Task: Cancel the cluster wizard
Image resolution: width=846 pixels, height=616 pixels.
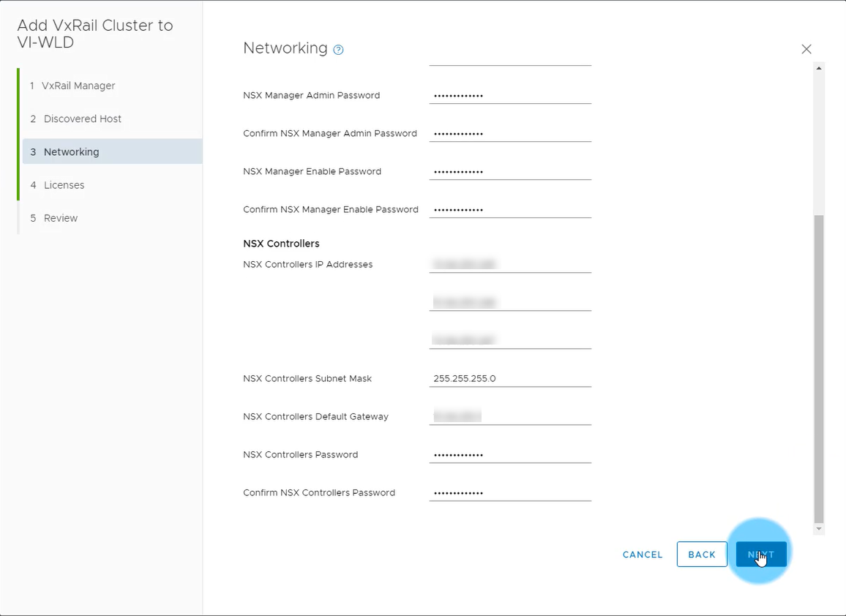Action: pos(643,555)
